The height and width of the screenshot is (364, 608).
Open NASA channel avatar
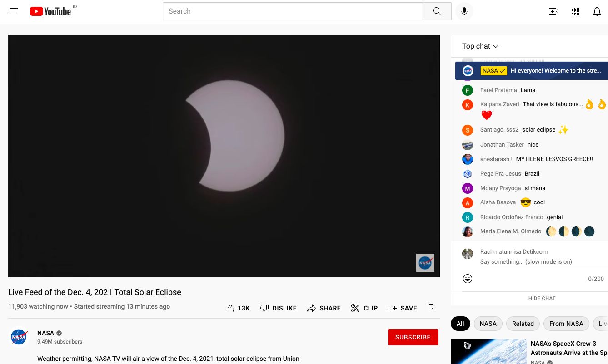pyautogui.click(x=19, y=337)
